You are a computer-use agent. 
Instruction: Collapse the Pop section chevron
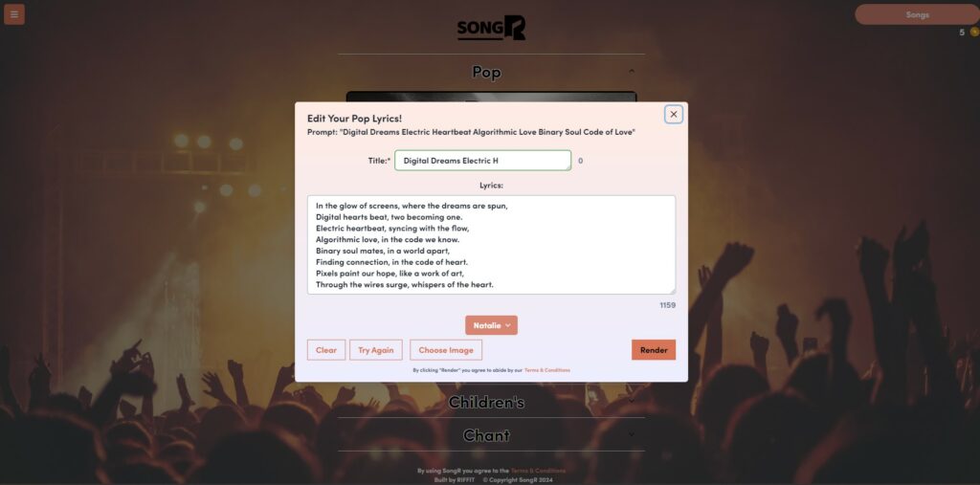pos(632,71)
